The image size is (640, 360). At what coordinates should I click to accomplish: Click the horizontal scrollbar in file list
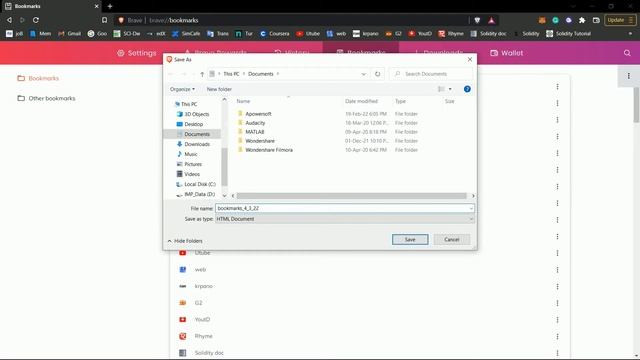[x=351, y=196]
